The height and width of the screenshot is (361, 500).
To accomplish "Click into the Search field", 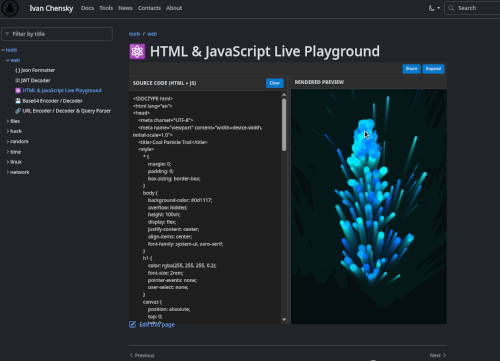I will click(472, 8).
